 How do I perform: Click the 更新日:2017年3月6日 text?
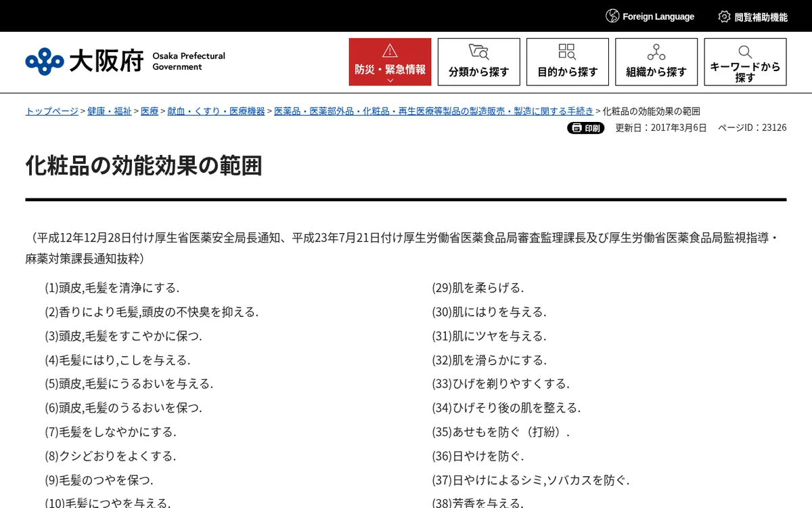click(x=661, y=127)
